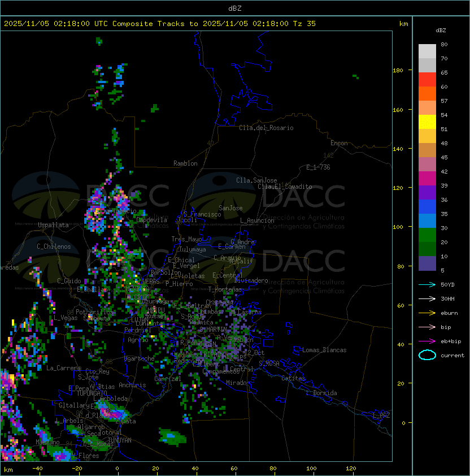470x476 pixels.
Task: Click the 57 dBZ orange swatch
Action: pos(427,93)
